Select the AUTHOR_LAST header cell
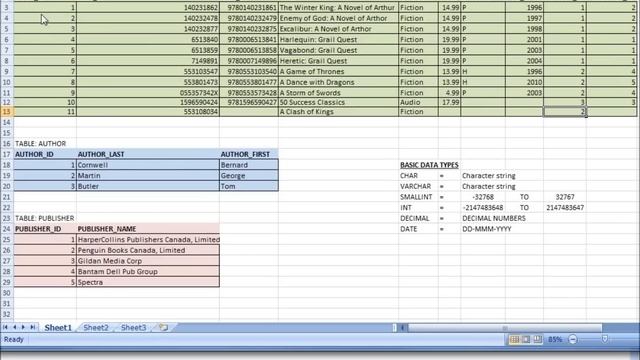 pyautogui.click(x=148, y=154)
